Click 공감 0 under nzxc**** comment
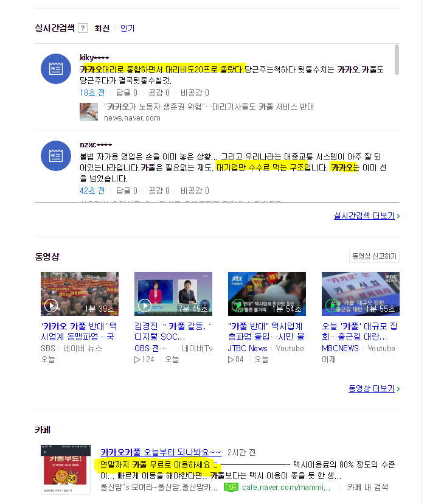 click(159, 191)
